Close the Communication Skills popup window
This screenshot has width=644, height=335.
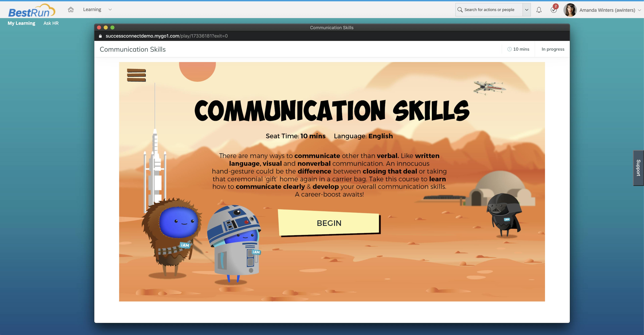99,27
